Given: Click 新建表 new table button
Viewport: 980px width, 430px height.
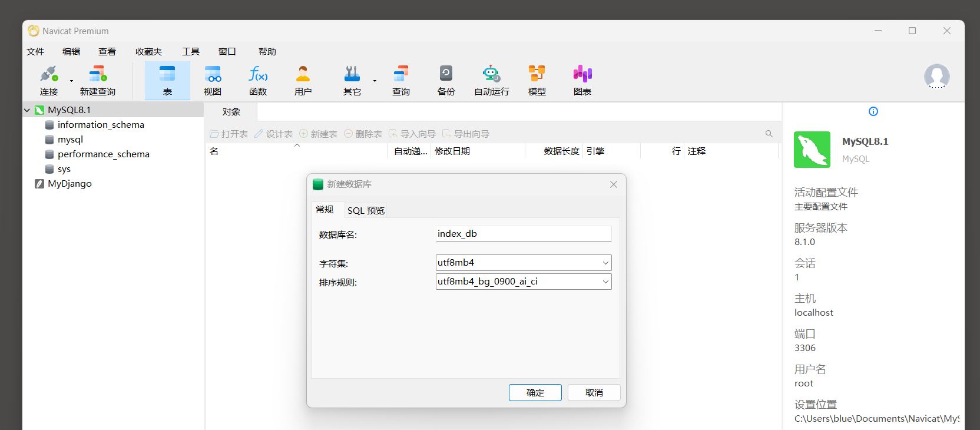Looking at the screenshot, I should (x=319, y=134).
